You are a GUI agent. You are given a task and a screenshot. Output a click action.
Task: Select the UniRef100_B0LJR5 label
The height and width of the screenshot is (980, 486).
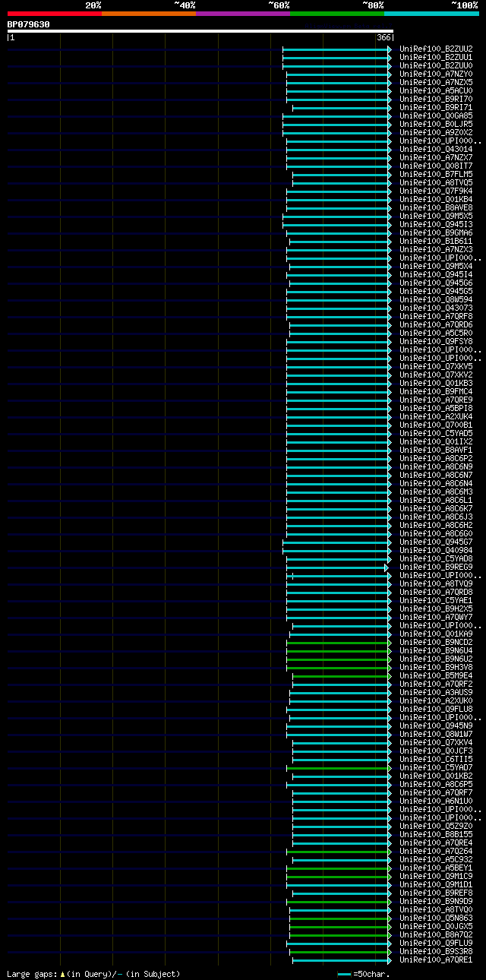436,124
